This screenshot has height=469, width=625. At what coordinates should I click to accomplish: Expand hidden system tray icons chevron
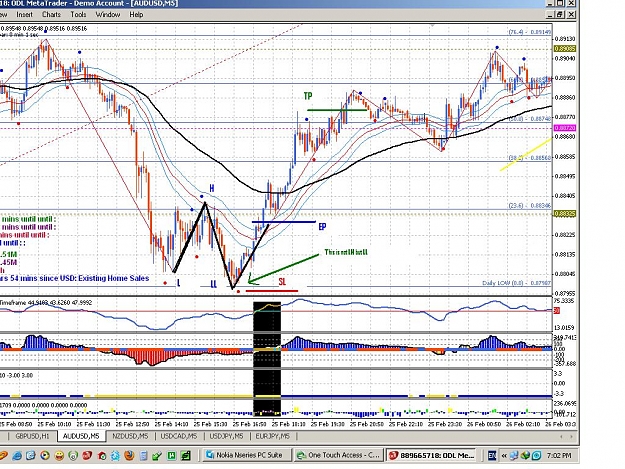pos(504,455)
